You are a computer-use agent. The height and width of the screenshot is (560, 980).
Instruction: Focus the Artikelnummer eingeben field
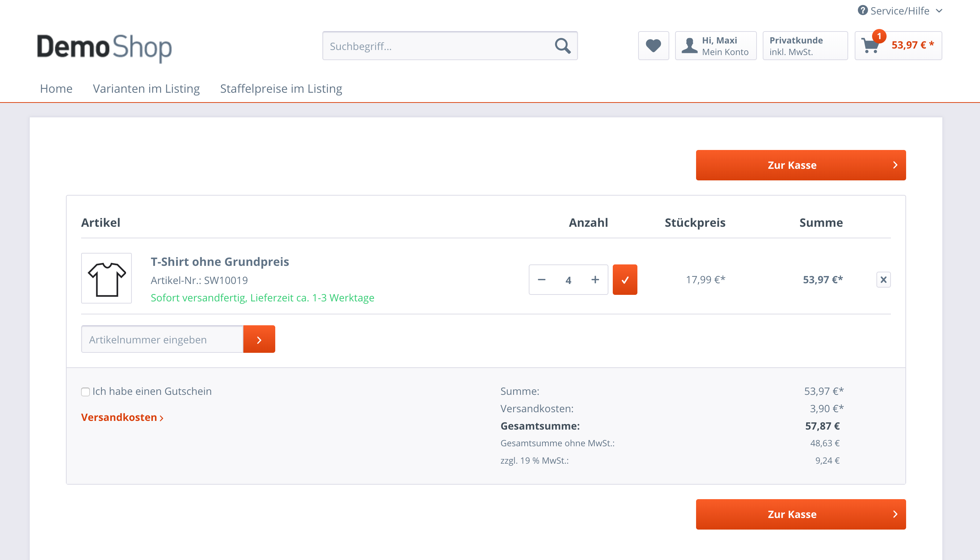click(162, 339)
